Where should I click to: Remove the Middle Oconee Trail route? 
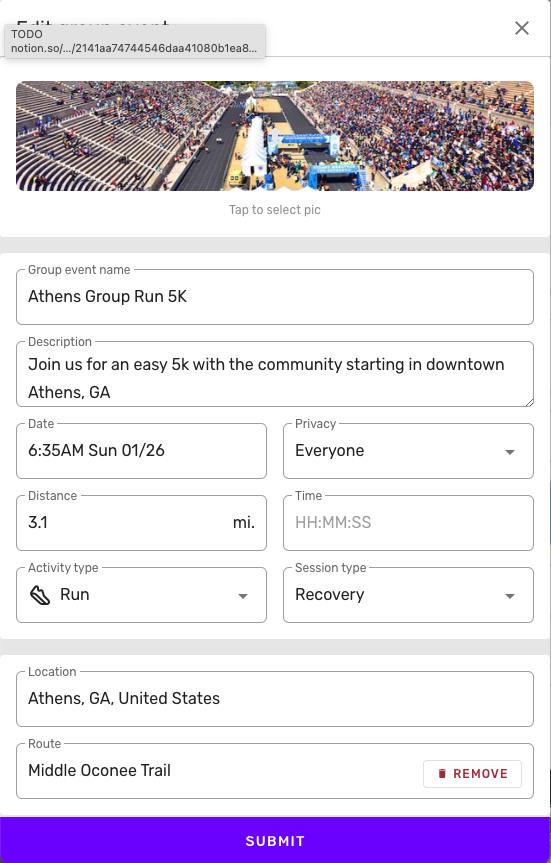coord(472,774)
